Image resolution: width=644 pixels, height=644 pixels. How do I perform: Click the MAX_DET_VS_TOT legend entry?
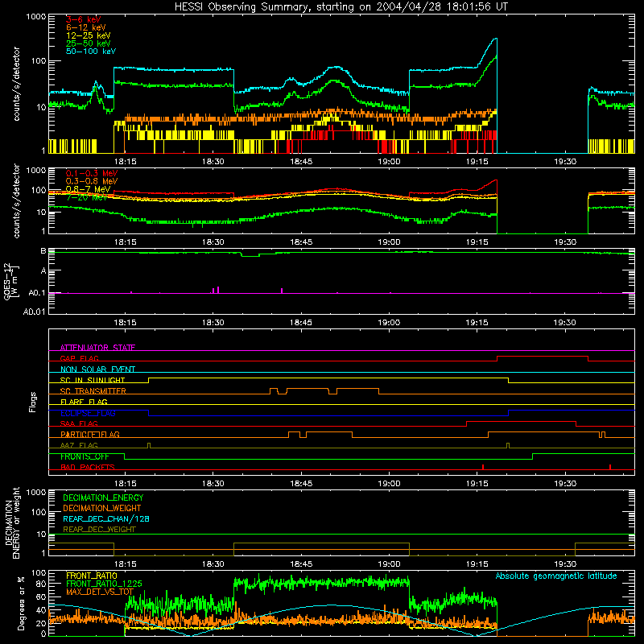point(100,592)
